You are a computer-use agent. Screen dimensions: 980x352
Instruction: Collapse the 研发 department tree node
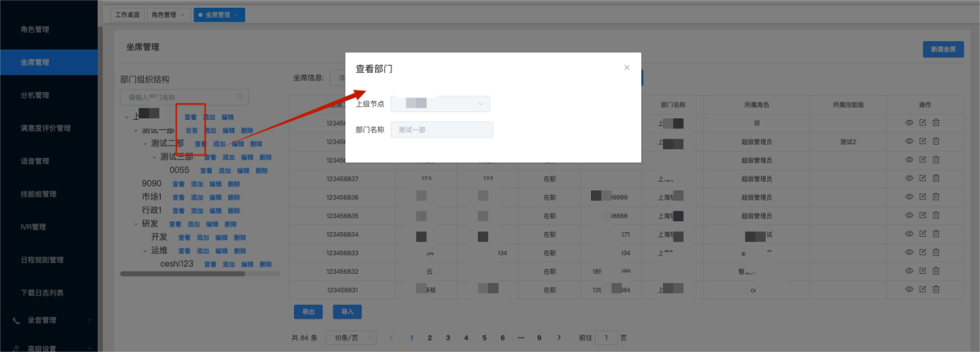pyautogui.click(x=135, y=224)
